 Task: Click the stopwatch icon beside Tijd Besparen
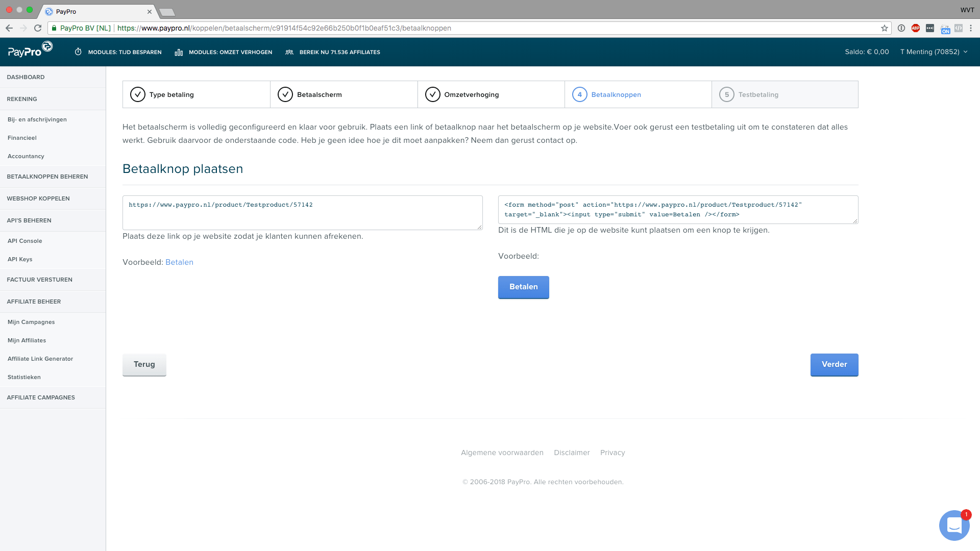[x=78, y=52]
